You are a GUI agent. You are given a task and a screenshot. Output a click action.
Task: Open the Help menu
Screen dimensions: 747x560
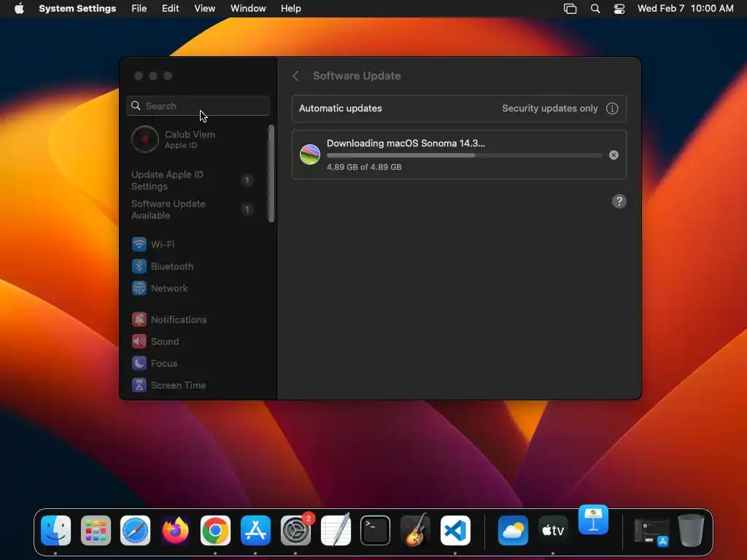point(290,9)
